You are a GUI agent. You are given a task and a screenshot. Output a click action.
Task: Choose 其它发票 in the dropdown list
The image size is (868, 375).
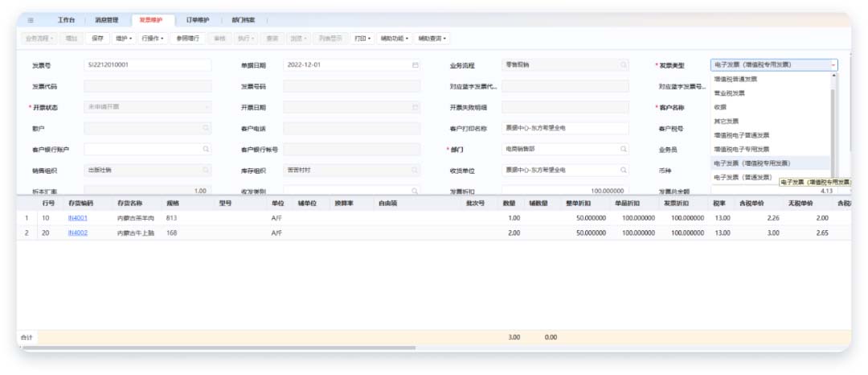coord(771,121)
